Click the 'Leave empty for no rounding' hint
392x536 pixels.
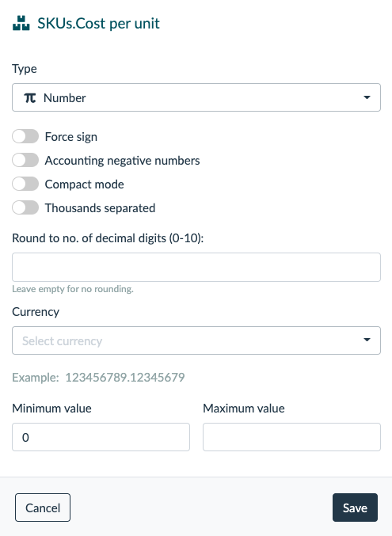point(73,289)
